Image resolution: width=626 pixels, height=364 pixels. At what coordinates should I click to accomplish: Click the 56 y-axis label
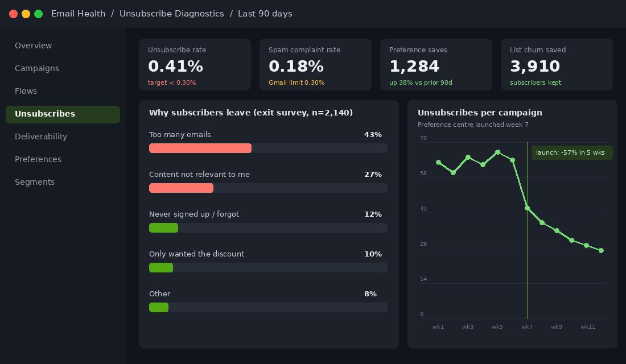[423, 173]
